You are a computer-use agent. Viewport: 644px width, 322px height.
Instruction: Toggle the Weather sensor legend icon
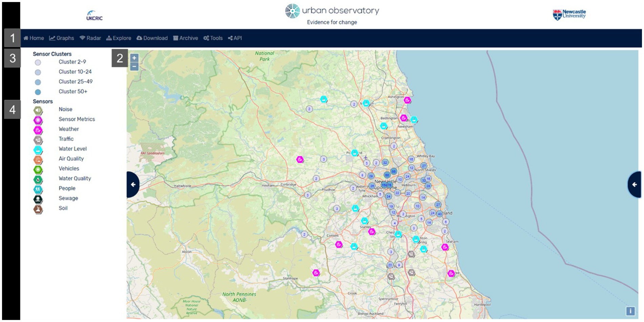pyautogui.click(x=38, y=130)
